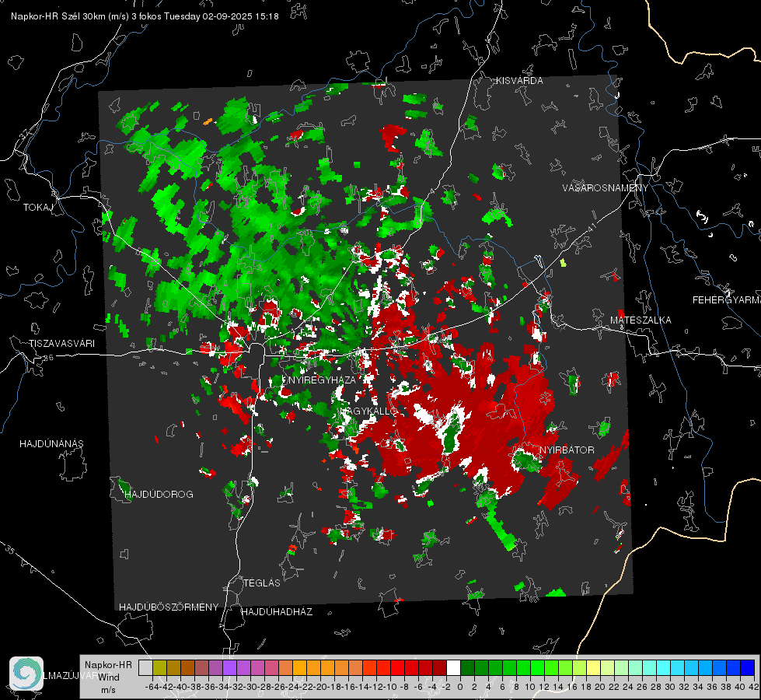Click the positive 20 legend value
Viewport: 761px width, 700px height.
(x=600, y=687)
